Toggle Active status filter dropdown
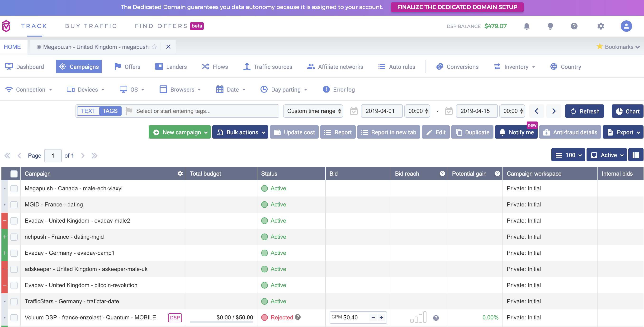Viewport: 644px width, 327px height. pos(606,155)
